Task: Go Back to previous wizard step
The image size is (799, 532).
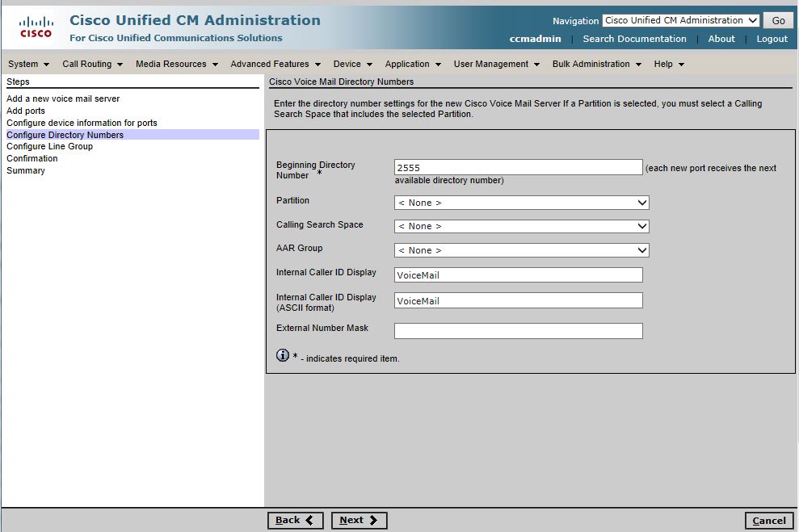Action: pyautogui.click(x=295, y=521)
